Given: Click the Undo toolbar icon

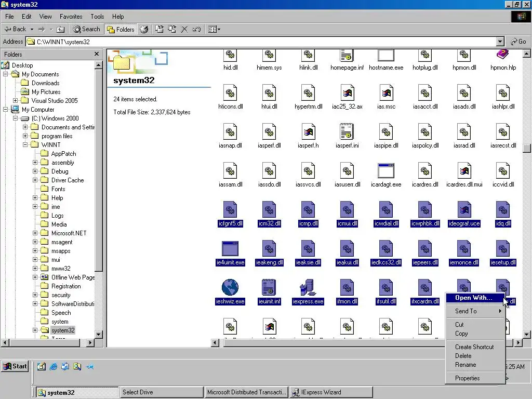Looking at the screenshot, I should click(197, 29).
